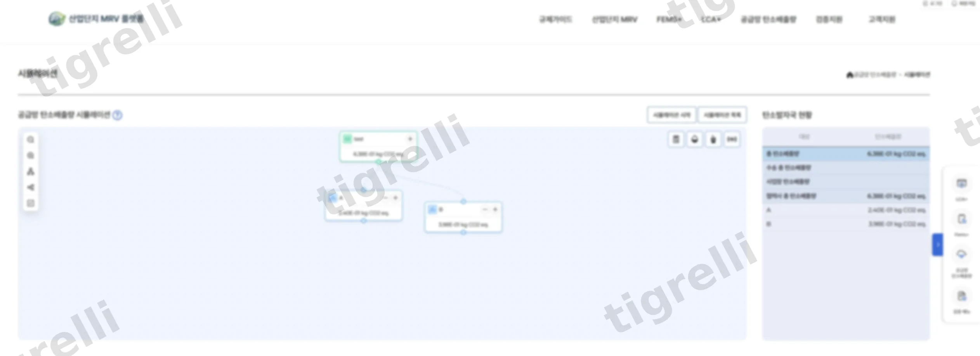This screenshot has height=356, width=980.
Task: Apply the horizontal branch layout icon
Action: 31,187
